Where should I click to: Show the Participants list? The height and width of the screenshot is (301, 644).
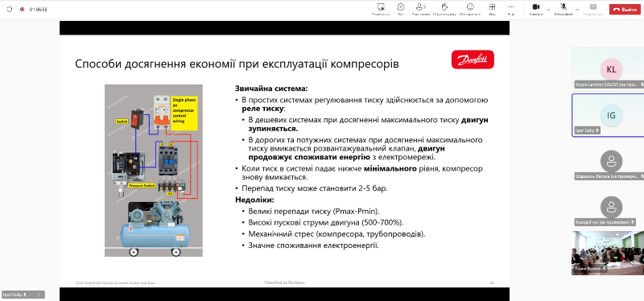(420, 9)
